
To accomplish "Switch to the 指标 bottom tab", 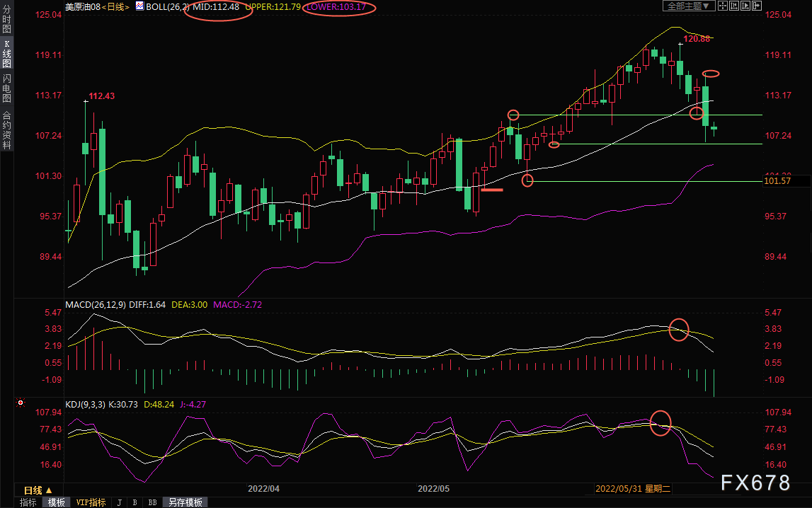I will pos(28,502).
